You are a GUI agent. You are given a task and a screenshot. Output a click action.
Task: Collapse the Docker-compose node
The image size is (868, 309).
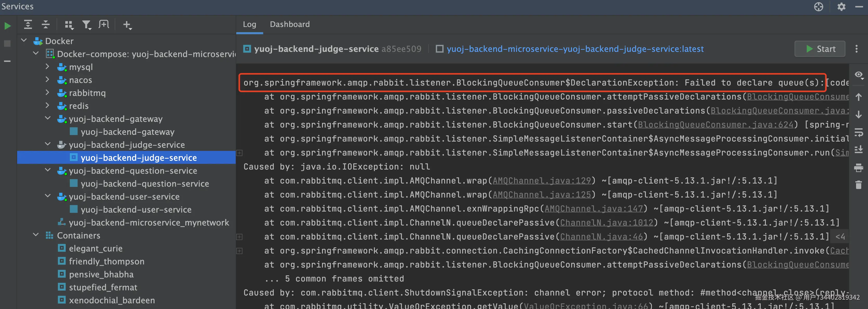(x=36, y=53)
